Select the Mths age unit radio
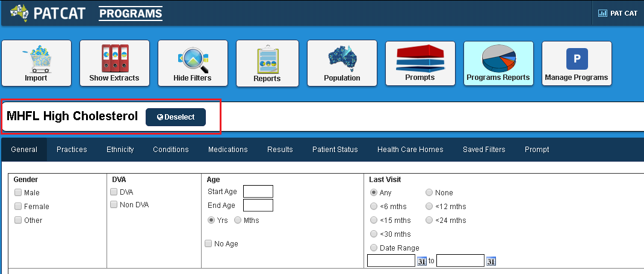The image size is (644, 274). tap(238, 220)
